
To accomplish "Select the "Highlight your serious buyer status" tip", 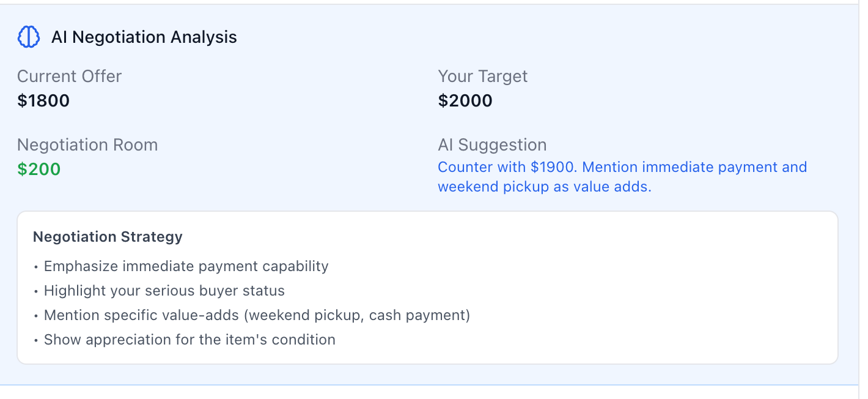I will tap(164, 291).
